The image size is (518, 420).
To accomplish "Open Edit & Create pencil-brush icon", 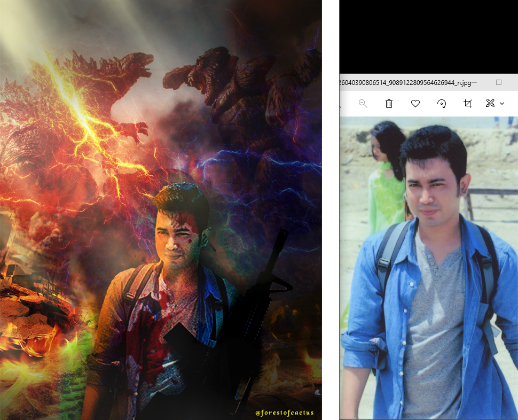I will [490, 103].
